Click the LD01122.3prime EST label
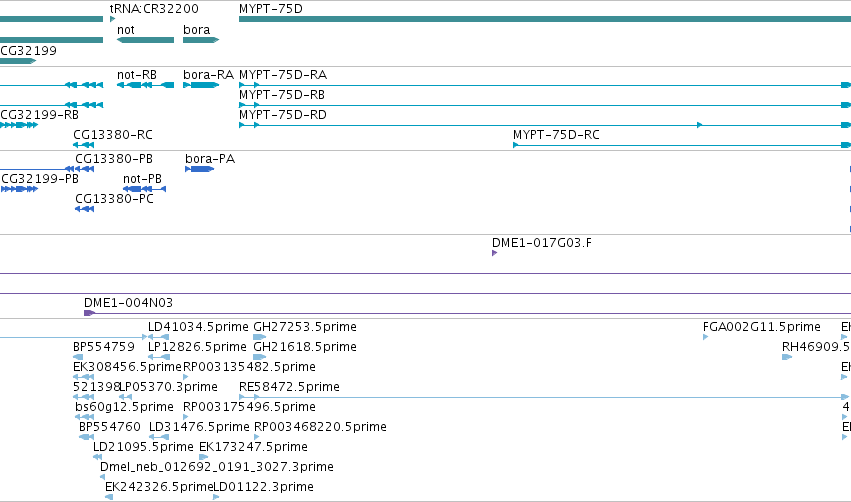Screen dimensions: 851x502 [263, 487]
